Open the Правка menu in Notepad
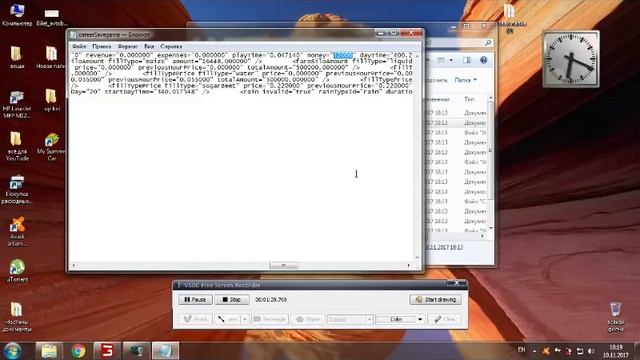Viewport: 640px width, 360px height. [102, 47]
